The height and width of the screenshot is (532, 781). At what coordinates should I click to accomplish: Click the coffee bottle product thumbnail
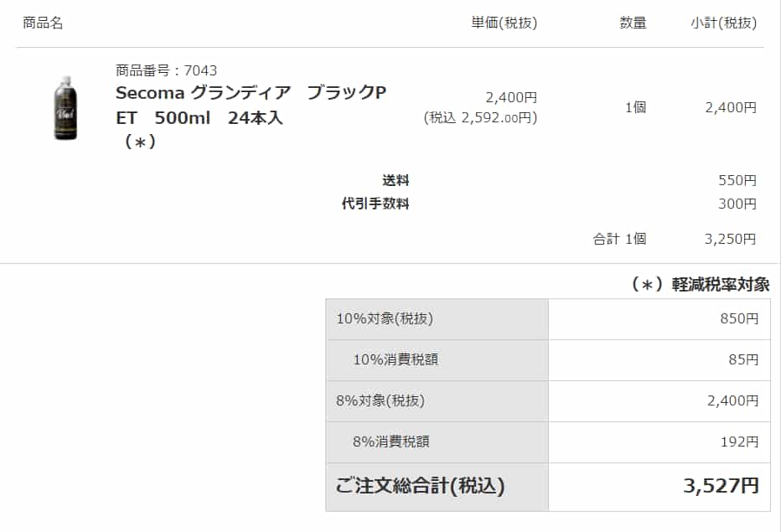pyautogui.click(x=65, y=108)
